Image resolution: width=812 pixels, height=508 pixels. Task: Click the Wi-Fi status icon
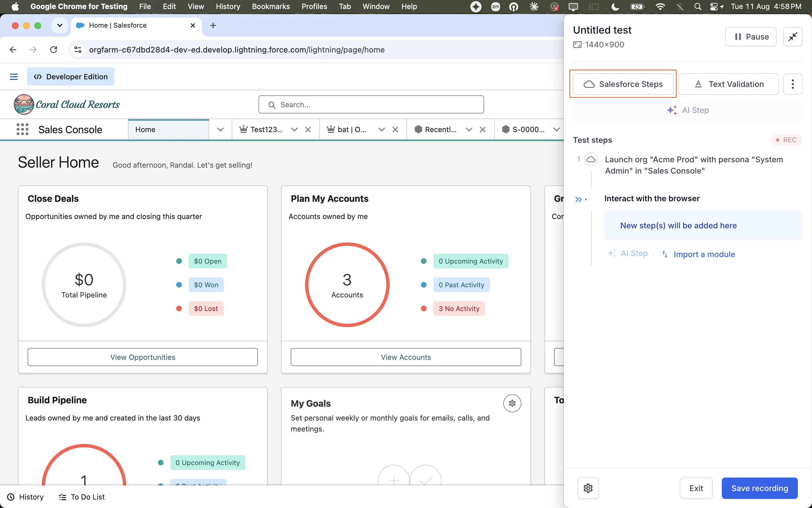click(x=660, y=7)
